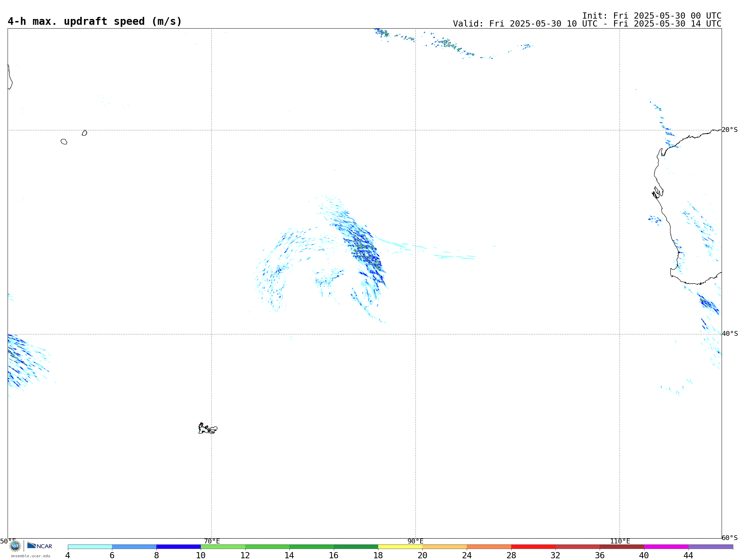Click the NSF logo
Screen dimensions: 744x560
15,546
